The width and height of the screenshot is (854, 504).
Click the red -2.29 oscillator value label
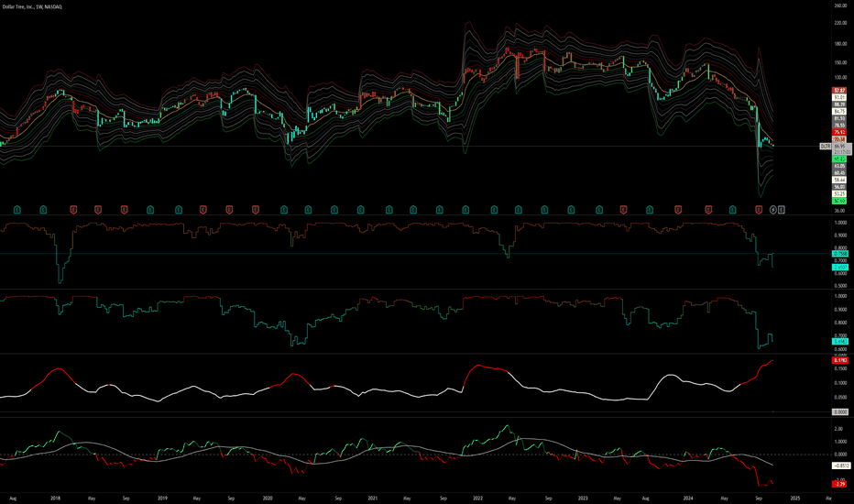[x=840, y=484]
